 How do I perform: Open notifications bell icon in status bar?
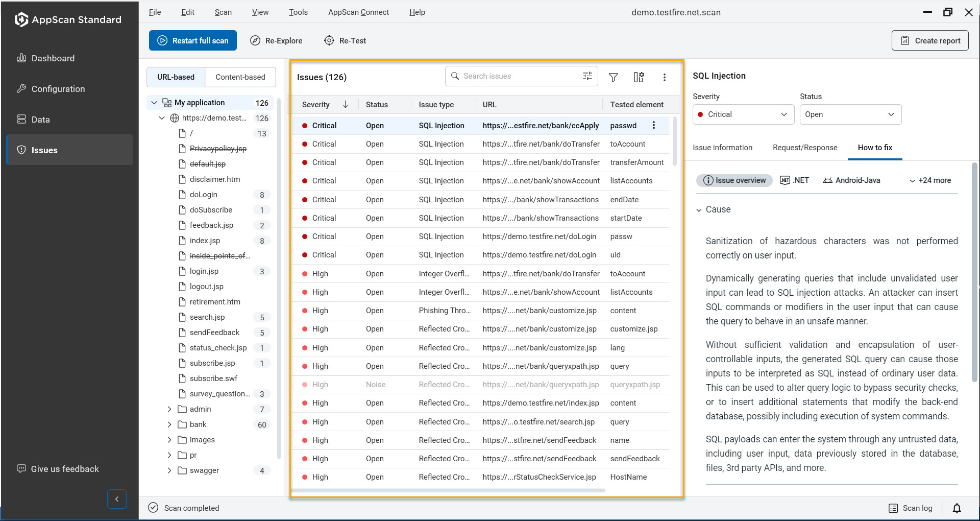[x=957, y=508]
